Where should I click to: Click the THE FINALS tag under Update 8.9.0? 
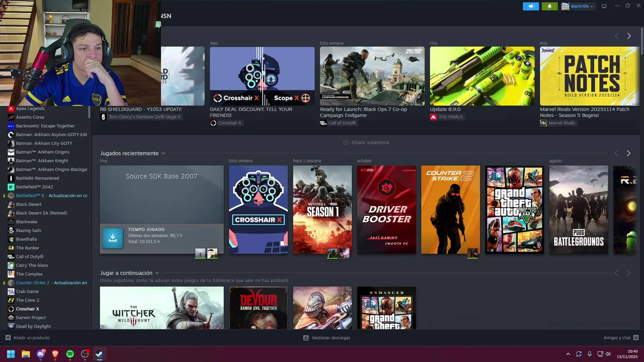pyautogui.click(x=446, y=117)
